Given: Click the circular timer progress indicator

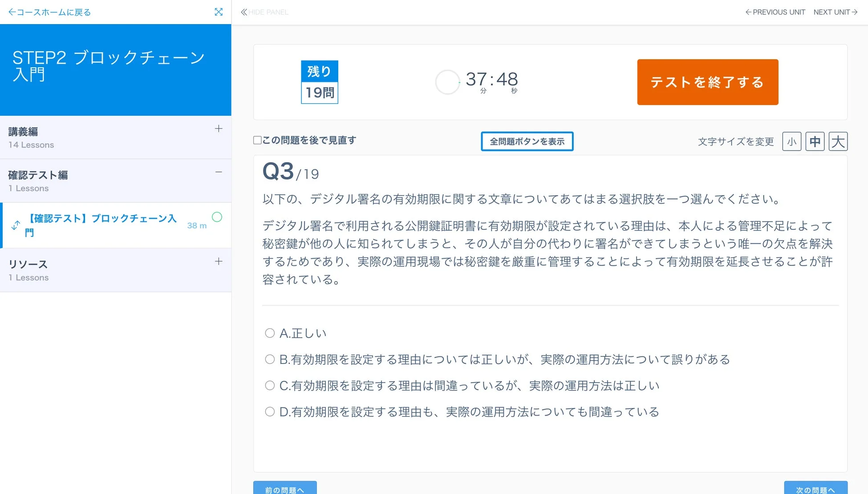Looking at the screenshot, I should click(447, 82).
